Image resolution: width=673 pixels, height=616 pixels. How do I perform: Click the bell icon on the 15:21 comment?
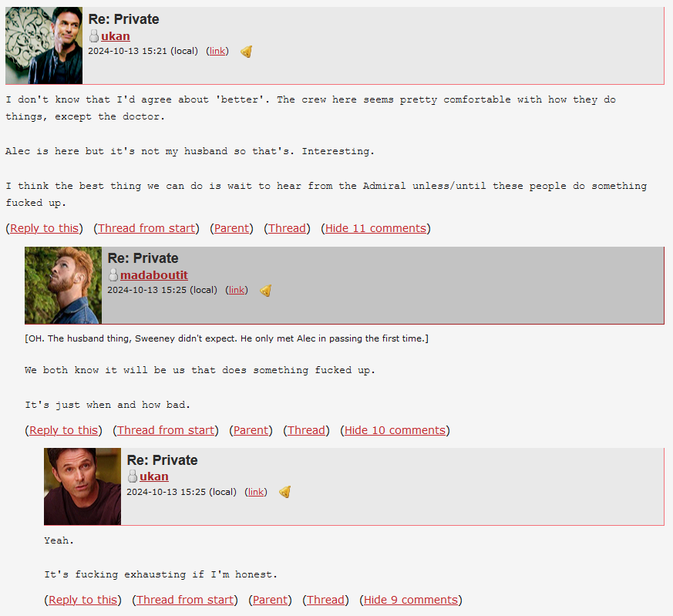pos(247,52)
